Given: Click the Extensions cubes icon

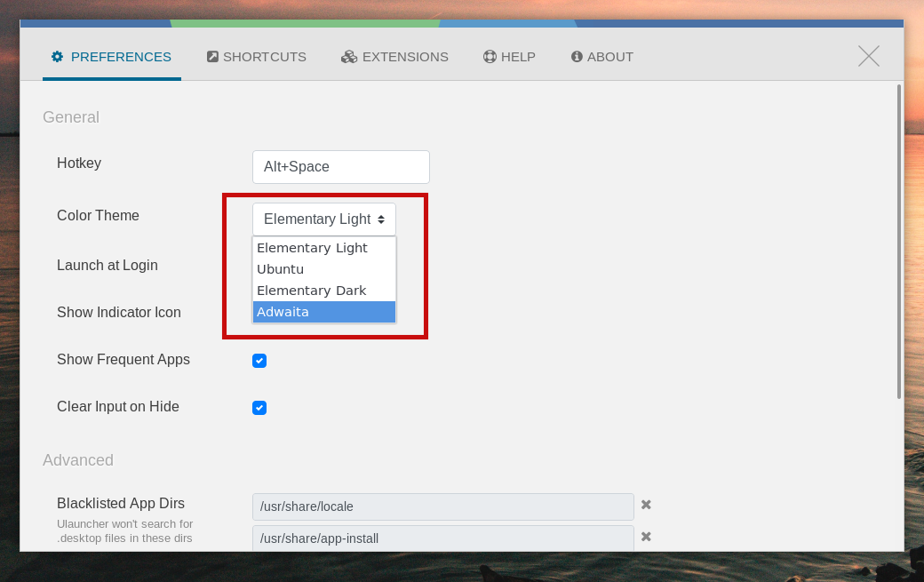Looking at the screenshot, I should click(x=349, y=57).
